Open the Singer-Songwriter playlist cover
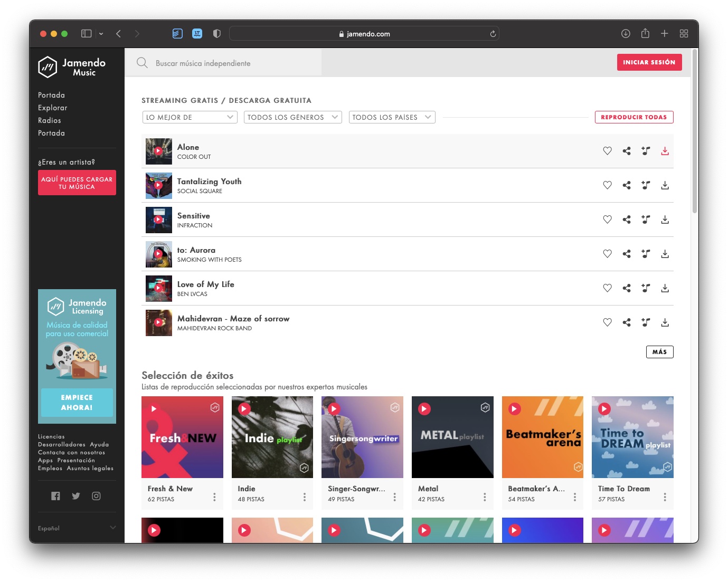The height and width of the screenshot is (582, 728). coord(362,437)
